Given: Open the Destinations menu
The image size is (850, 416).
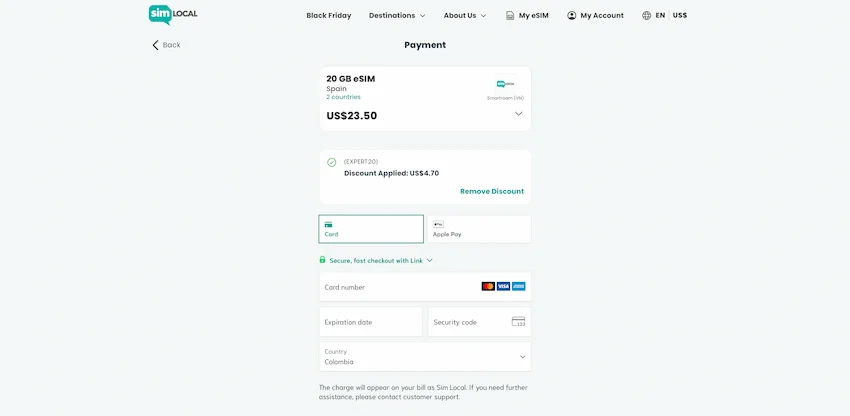Looking at the screenshot, I should pos(397,16).
